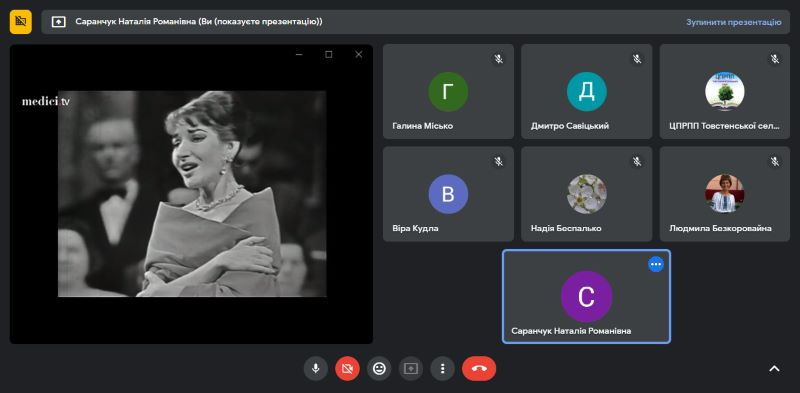Click the present screen icon
The image size is (800, 393).
click(x=411, y=369)
